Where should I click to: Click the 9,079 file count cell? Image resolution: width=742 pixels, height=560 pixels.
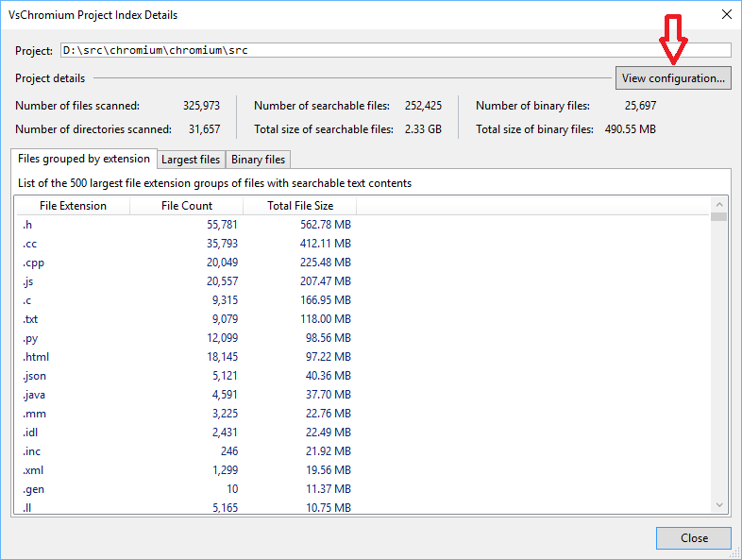click(225, 319)
